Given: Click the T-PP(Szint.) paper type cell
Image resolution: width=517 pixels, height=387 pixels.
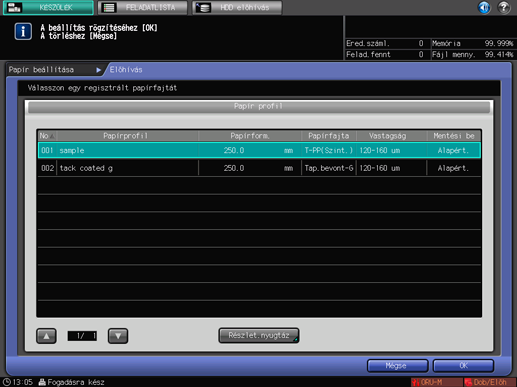Looking at the screenshot, I should point(329,150).
